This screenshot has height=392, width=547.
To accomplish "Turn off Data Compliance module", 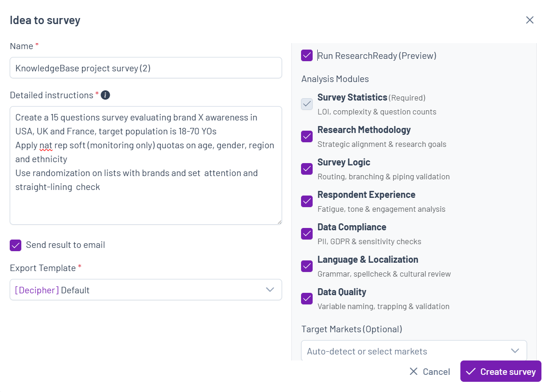I will pyautogui.click(x=307, y=234).
